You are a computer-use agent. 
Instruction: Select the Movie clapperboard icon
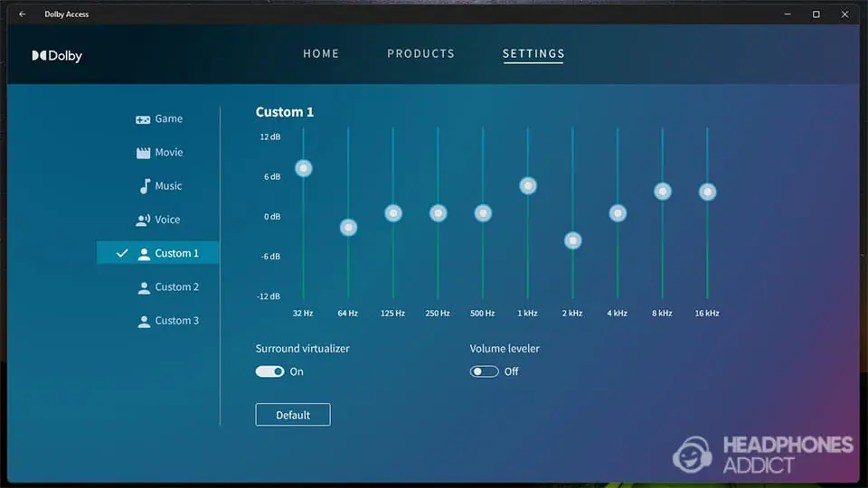coord(143,153)
